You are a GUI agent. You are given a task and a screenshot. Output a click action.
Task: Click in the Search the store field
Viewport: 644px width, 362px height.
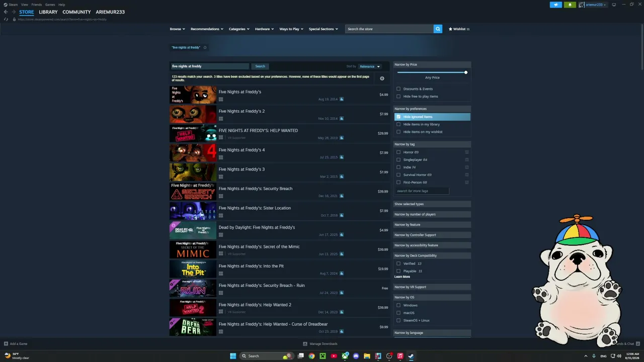click(389, 29)
